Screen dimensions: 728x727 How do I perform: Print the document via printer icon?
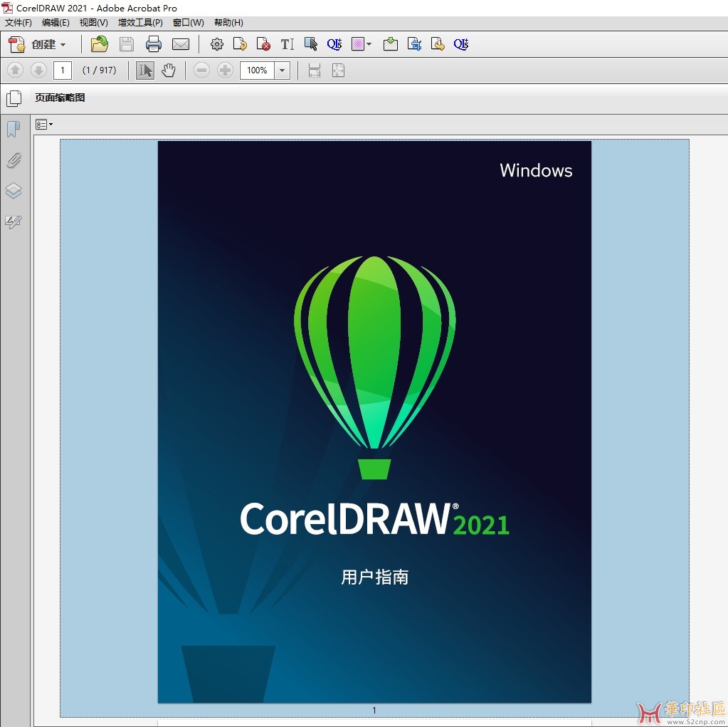click(154, 44)
